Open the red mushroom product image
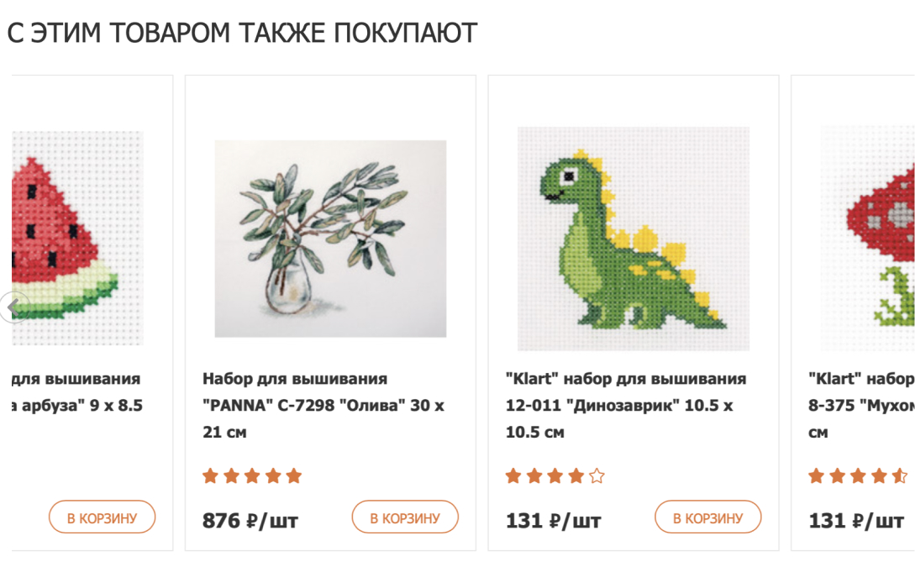 click(x=868, y=239)
